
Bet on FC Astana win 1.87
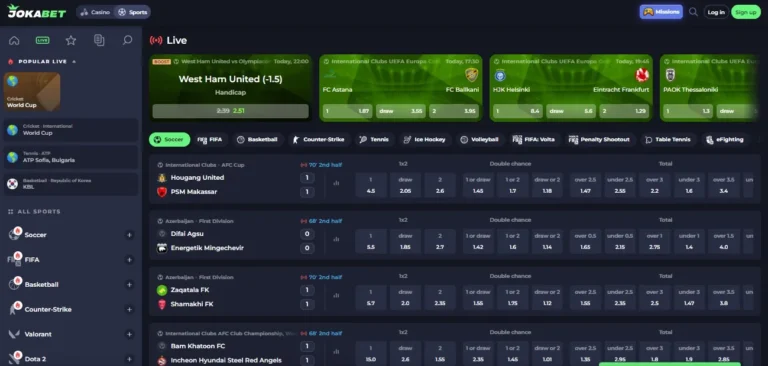pyautogui.click(x=348, y=111)
